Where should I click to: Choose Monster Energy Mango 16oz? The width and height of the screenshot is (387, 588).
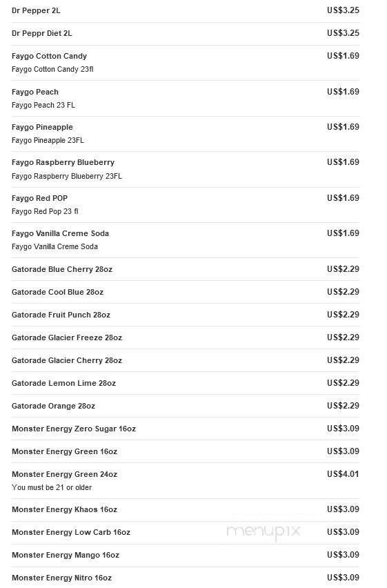point(186,555)
